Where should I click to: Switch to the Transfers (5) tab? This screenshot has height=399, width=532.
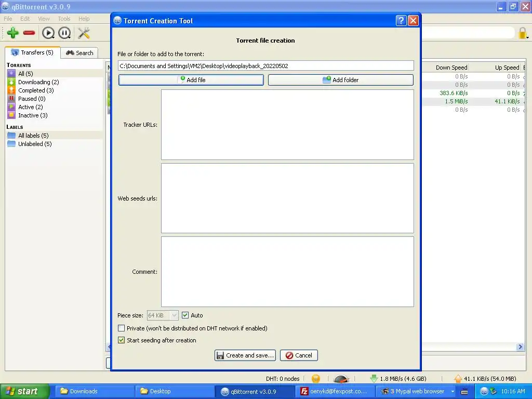click(33, 52)
